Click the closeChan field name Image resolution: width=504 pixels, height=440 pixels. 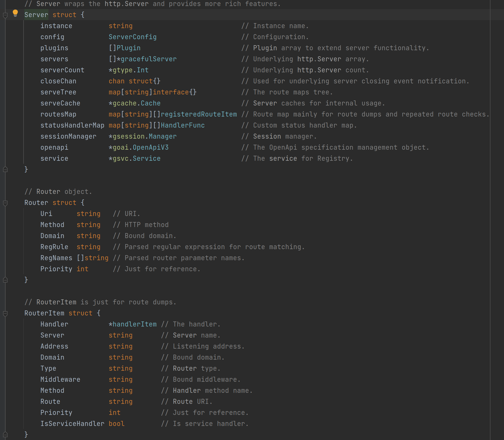click(58, 81)
